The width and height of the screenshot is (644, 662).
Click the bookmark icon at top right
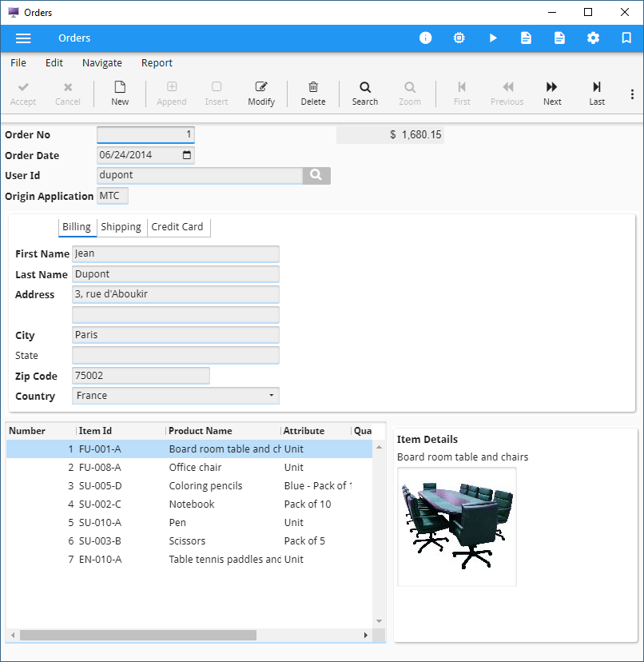626,38
